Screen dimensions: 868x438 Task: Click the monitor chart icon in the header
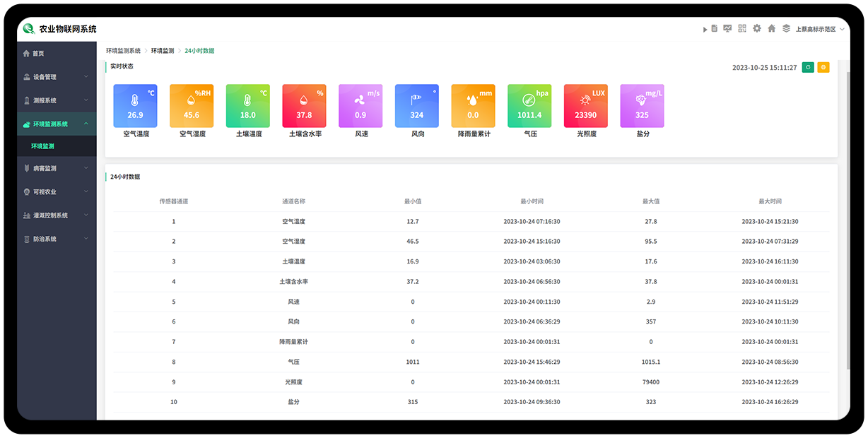point(728,28)
